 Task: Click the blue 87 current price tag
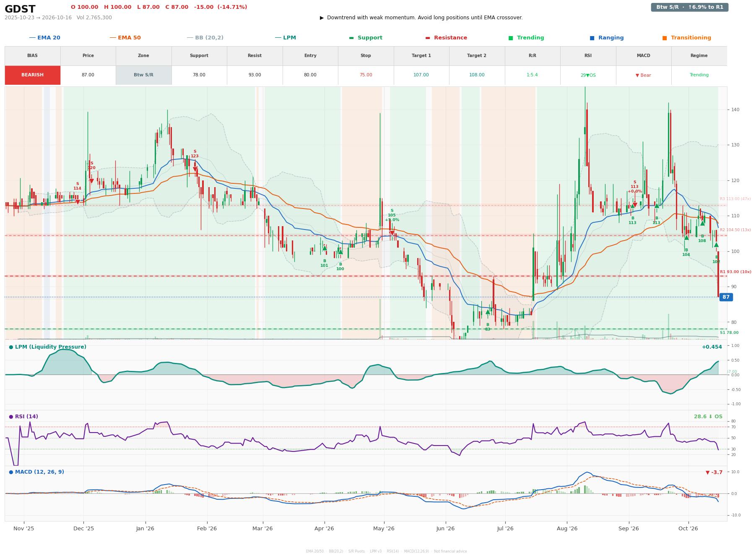(726, 297)
